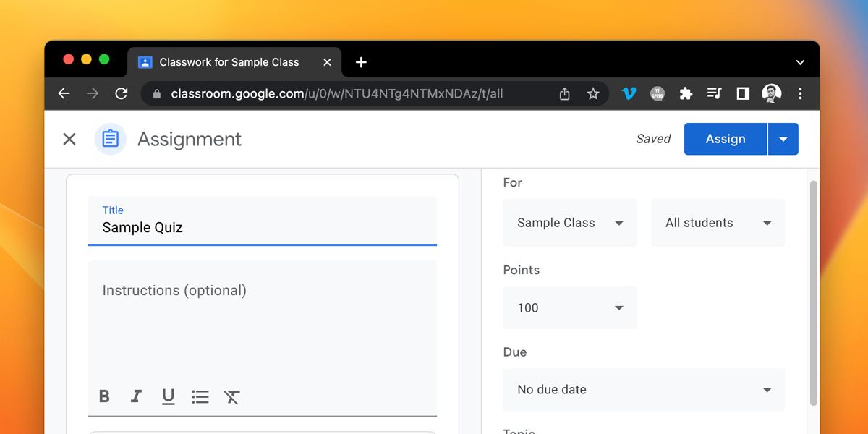Click the Assignment clipboard icon

110,139
